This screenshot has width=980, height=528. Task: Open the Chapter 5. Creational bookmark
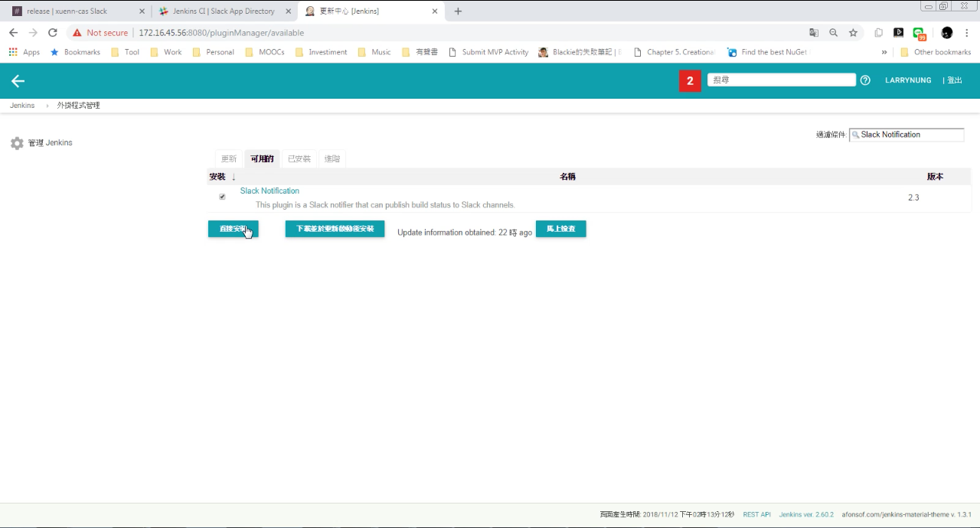coord(675,52)
